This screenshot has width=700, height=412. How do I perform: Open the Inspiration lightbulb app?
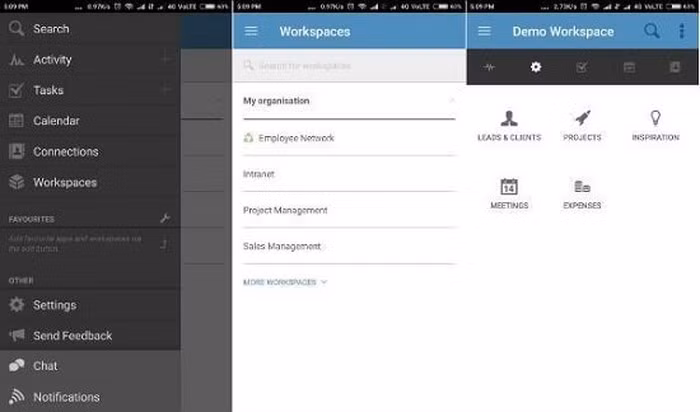(655, 125)
